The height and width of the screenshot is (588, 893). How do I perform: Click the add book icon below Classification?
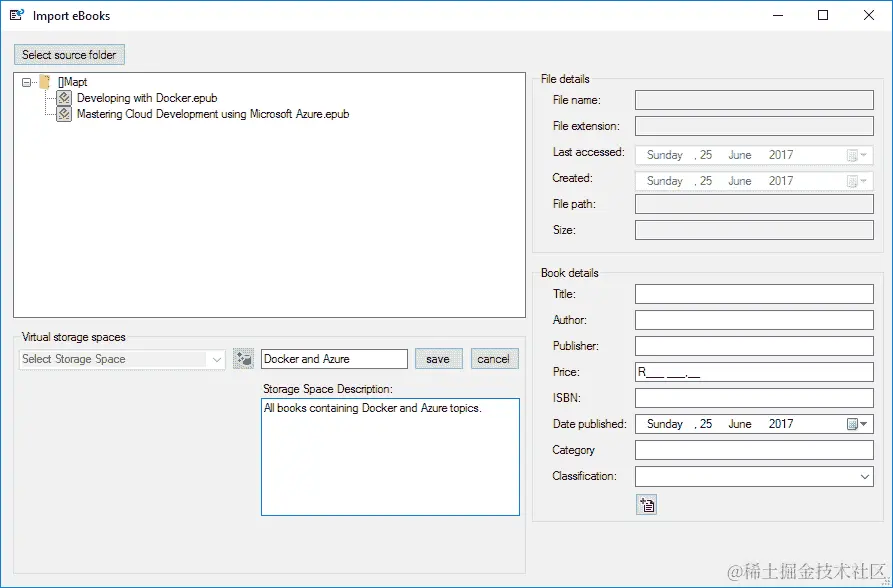646,505
